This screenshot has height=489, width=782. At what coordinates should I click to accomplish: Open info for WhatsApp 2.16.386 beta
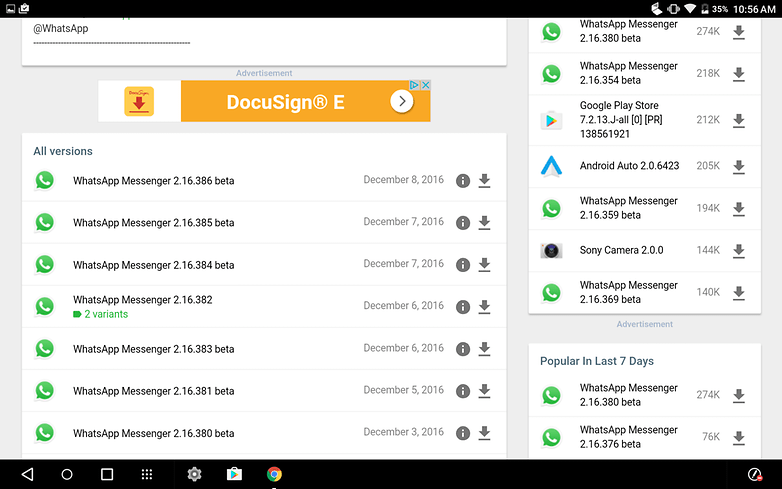coord(463,180)
